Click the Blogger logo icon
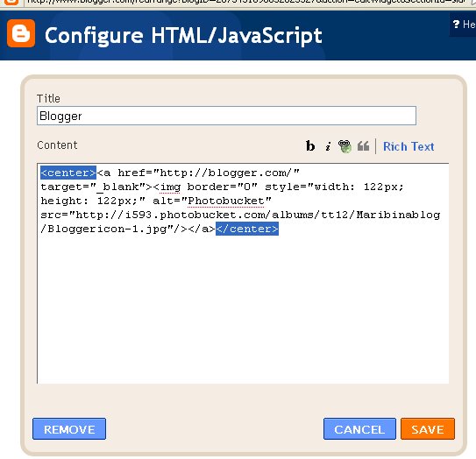Viewport: 476px width, 459px height. click(x=21, y=33)
